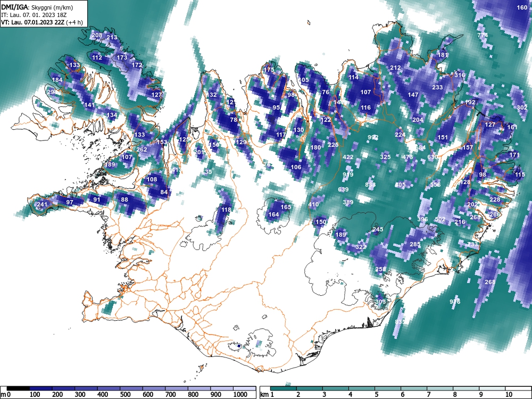Click the 'km' unit label on the legend
The height and width of the screenshot is (399, 532).
click(264, 395)
